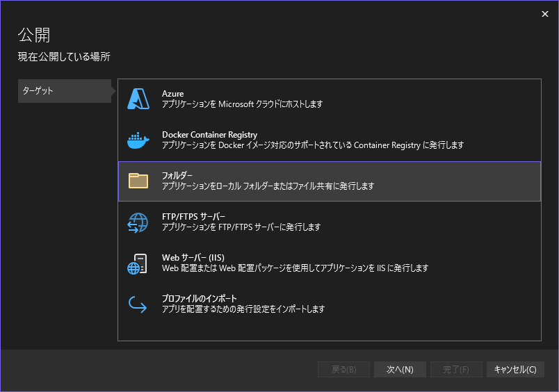Click the 完了(F) button
This screenshot has height=392, width=559.
[456, 370]
